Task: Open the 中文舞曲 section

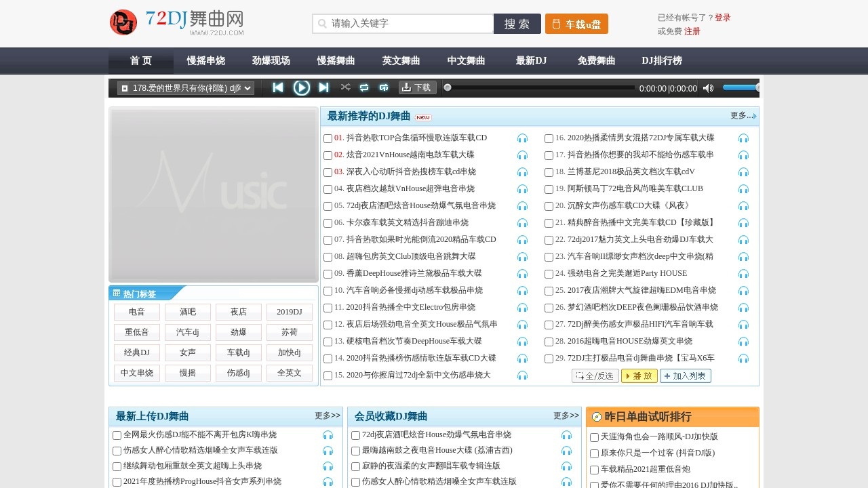Action: click(x=465, y=60)
